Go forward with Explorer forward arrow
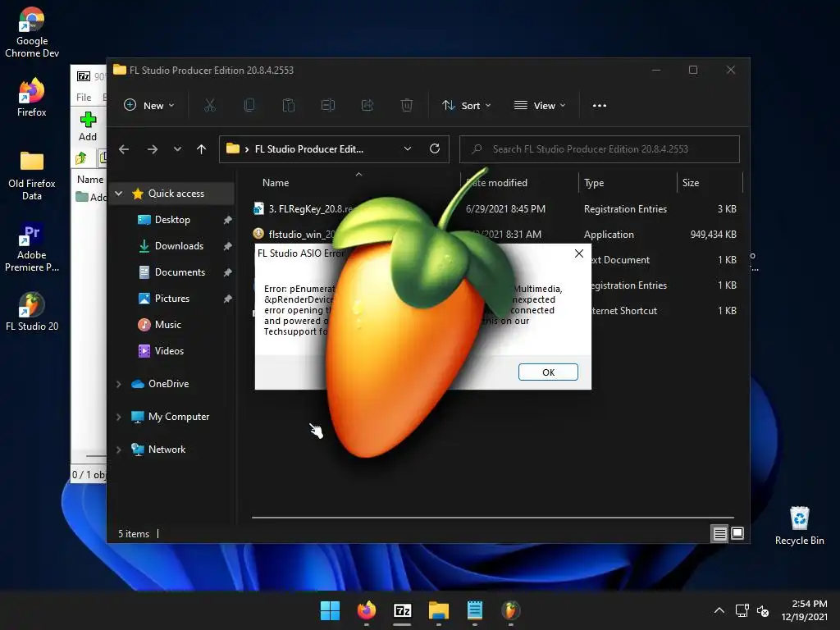The width and height of the screenshot is (840, 630). coord(153,149)
